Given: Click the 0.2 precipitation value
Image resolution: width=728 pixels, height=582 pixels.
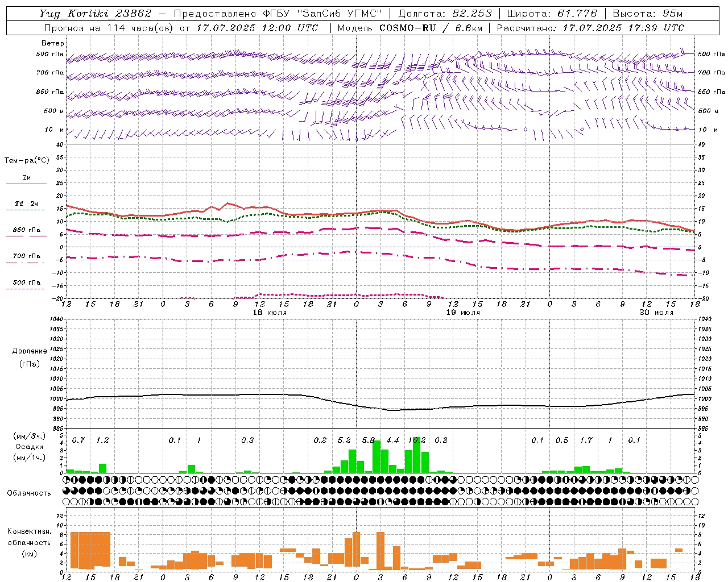Looking at the screenshot, I should [320, 440].
